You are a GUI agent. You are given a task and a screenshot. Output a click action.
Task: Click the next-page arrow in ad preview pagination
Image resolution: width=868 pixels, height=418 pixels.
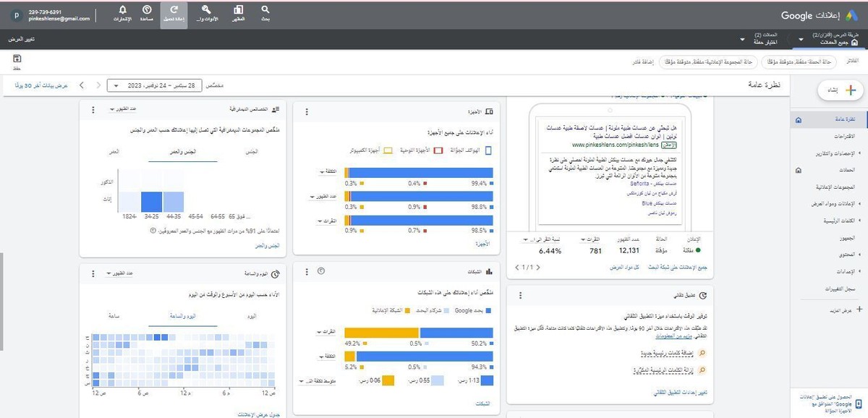(518, 268)
